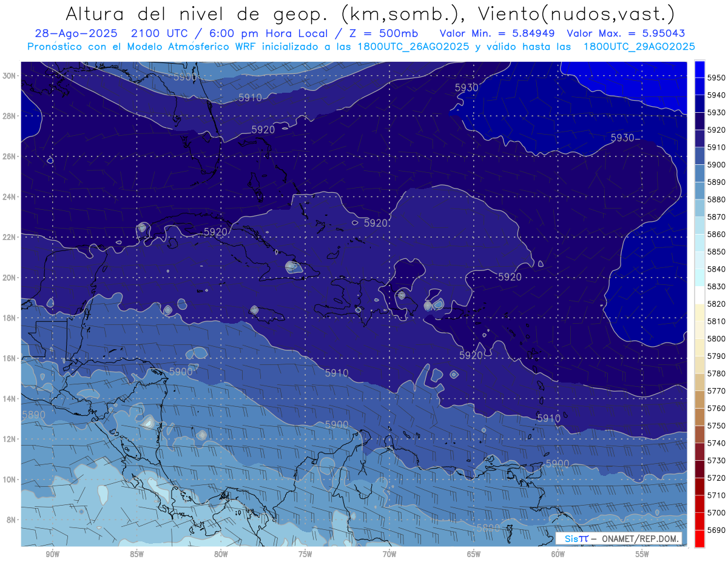The width and height of the screenshot is (728, 562).
Task: Click the 5880 tick label on color bar
Action: pyautogui.click(x=716, y=199)
